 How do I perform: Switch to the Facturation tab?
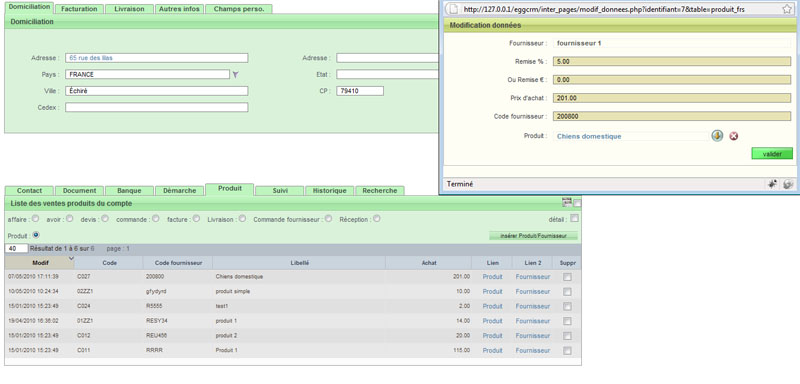pyautogui.click(x=79, y=9)
